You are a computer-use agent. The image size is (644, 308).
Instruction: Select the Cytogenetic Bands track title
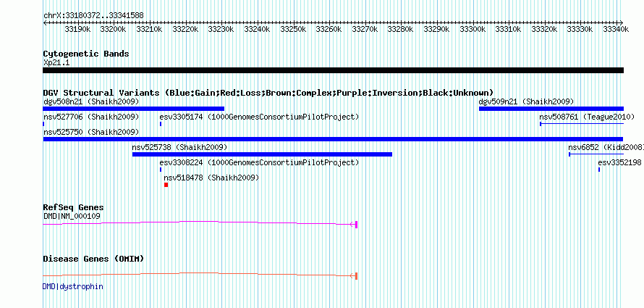(x=86, y=54)
